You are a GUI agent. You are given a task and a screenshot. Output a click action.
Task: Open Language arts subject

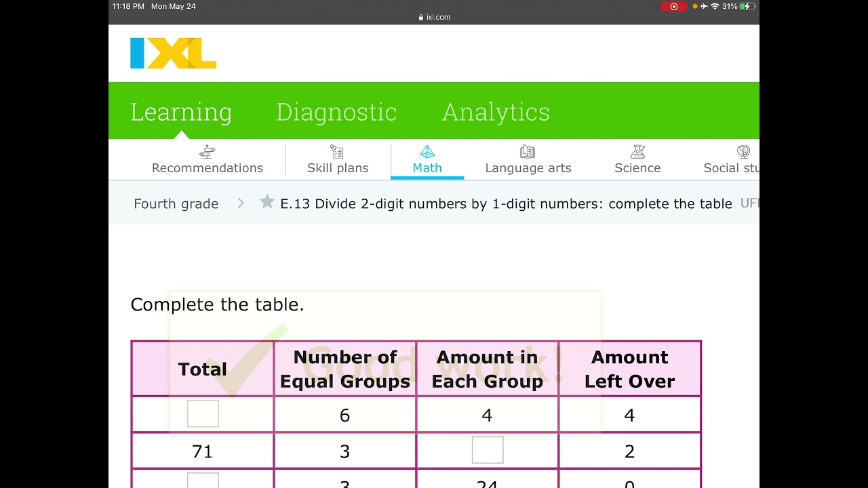[528, 168]
